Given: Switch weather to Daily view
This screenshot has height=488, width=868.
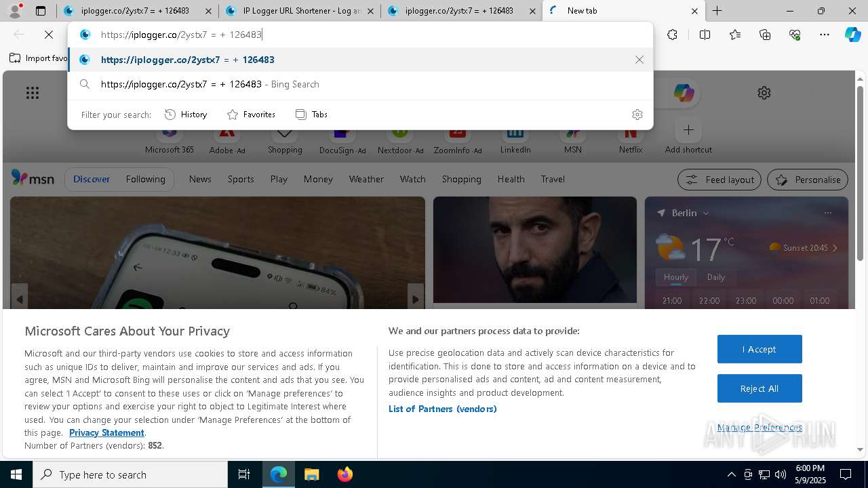Looking at the screenshot, I should point(716,277).
